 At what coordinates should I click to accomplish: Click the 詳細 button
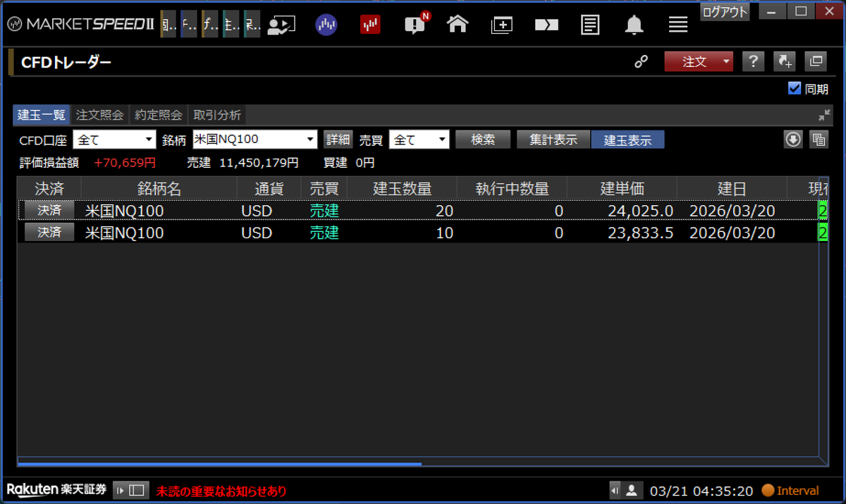coord(338,140)
